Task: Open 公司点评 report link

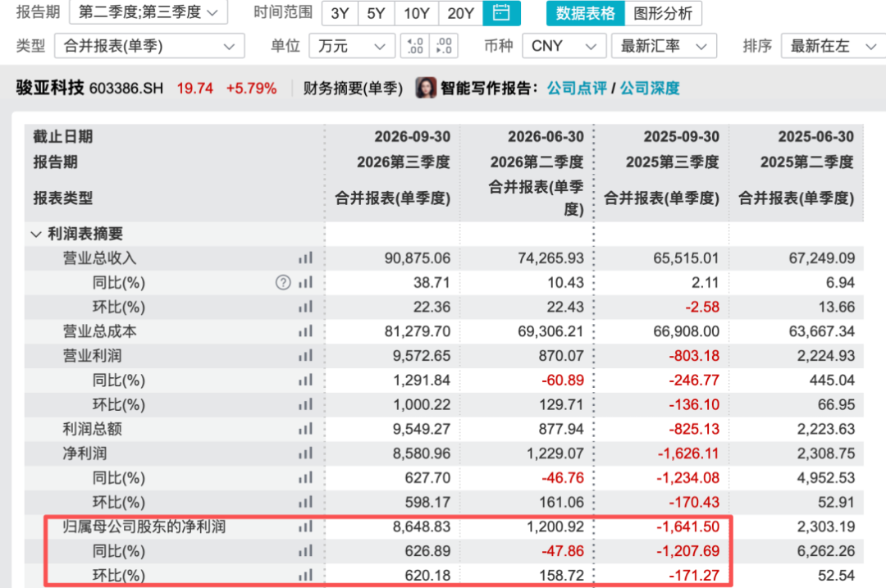Action: coord(577,88)
